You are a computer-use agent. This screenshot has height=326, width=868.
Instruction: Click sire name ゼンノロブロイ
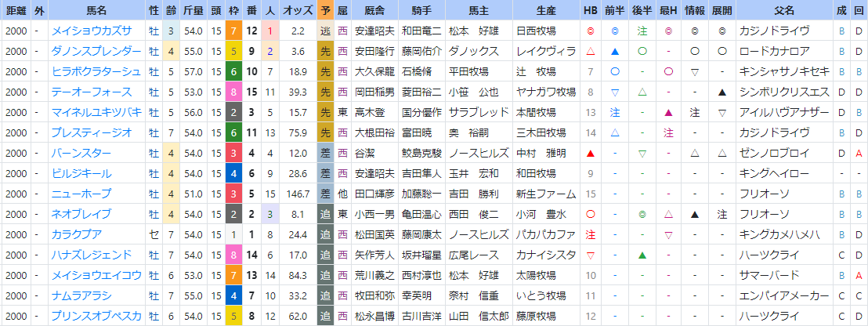click(x=775, y=154)
